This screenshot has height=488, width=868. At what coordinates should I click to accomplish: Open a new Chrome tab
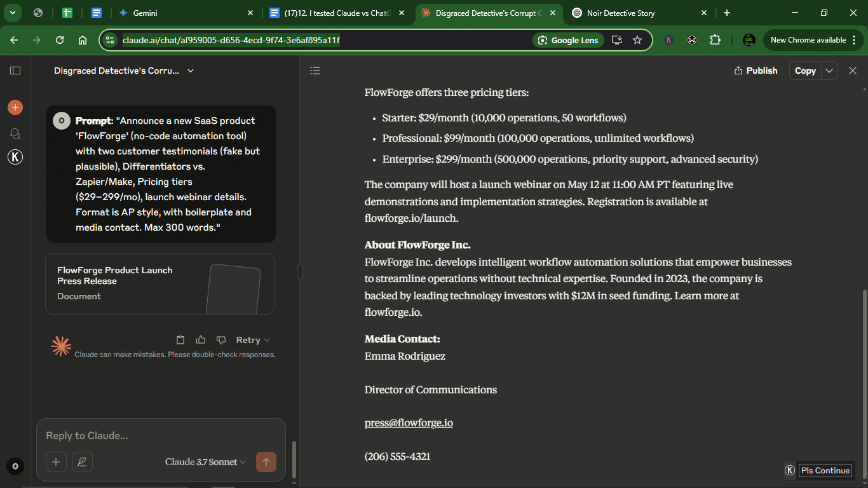[x=727, y=13]
